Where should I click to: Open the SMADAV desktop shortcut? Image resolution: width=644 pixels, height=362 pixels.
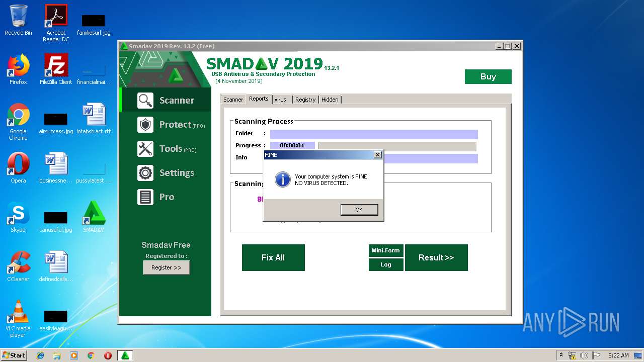tap(94, 217)
